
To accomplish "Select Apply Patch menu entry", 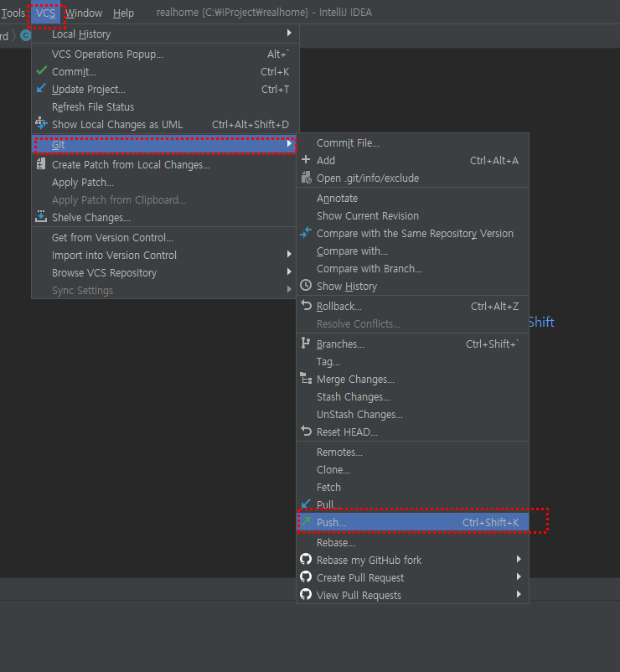I will [163, 182].
